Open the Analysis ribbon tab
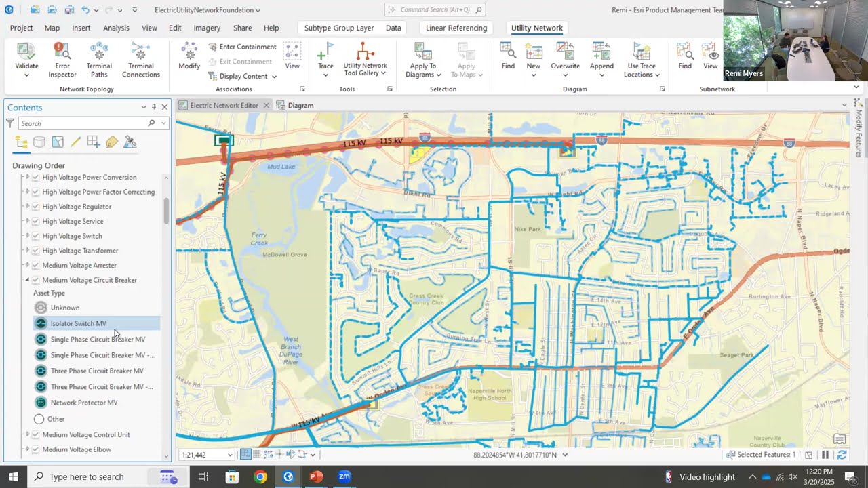 (116, 28)
